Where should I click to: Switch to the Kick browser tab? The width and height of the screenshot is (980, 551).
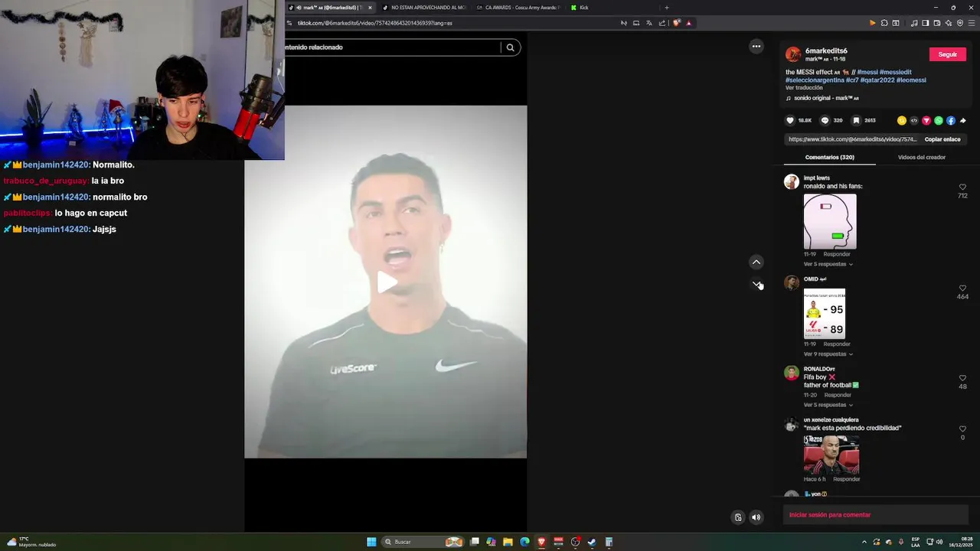610,8
